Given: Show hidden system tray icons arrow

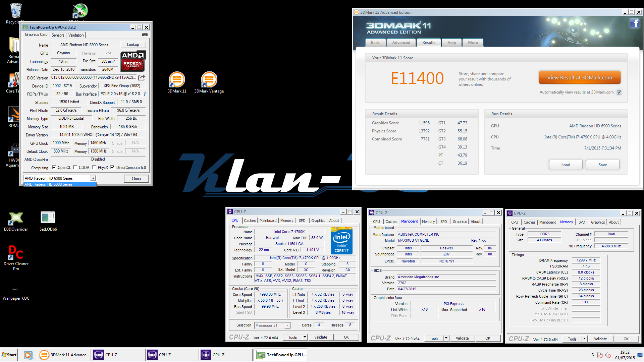Looking at the screenshot, I should point(593,355).
